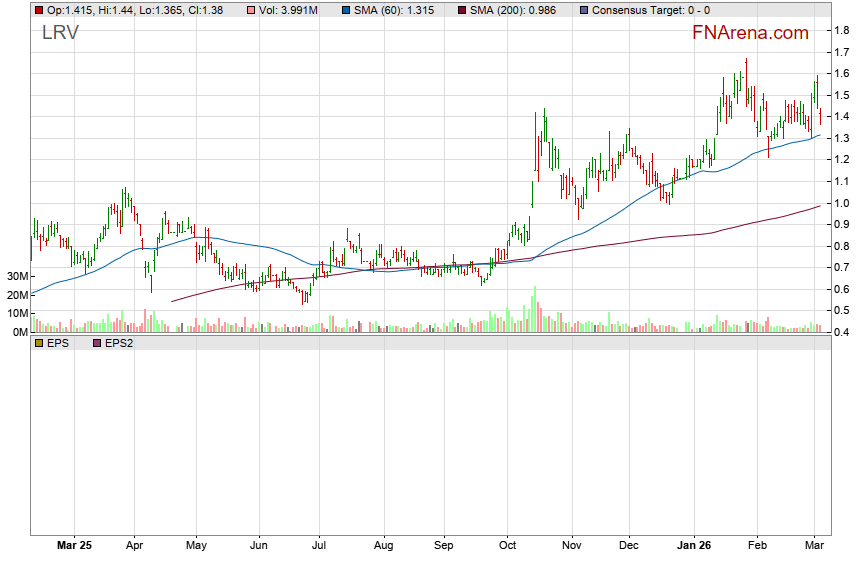The width and height of the screenshot is (859, 566).
Task: Select the SMA (60): 1.315 legend text
Action: coord(399,10)
